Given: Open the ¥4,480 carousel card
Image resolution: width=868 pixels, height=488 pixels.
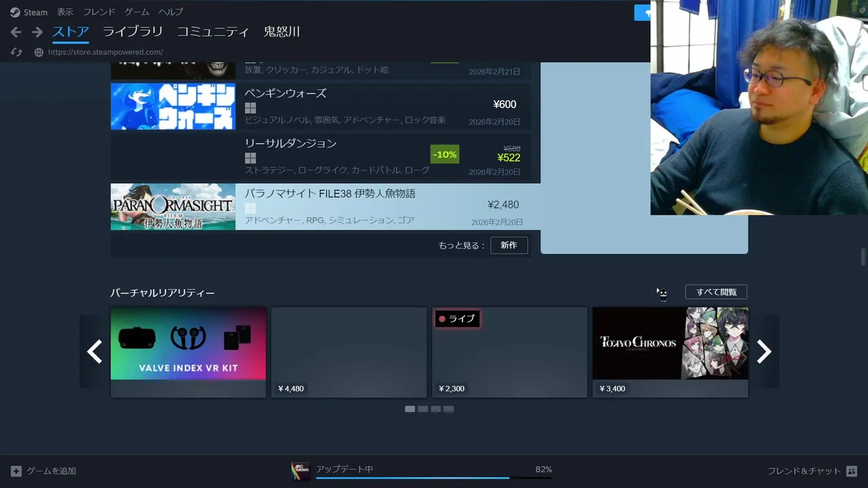Looking at the screenshot, I should click(349, 352).
